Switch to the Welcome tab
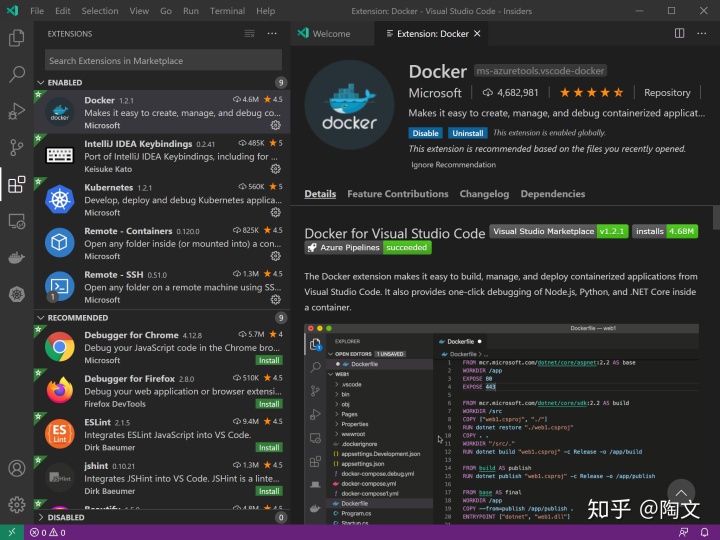The width and height of the screenshot is (720, 540). (x=332, y=34)
